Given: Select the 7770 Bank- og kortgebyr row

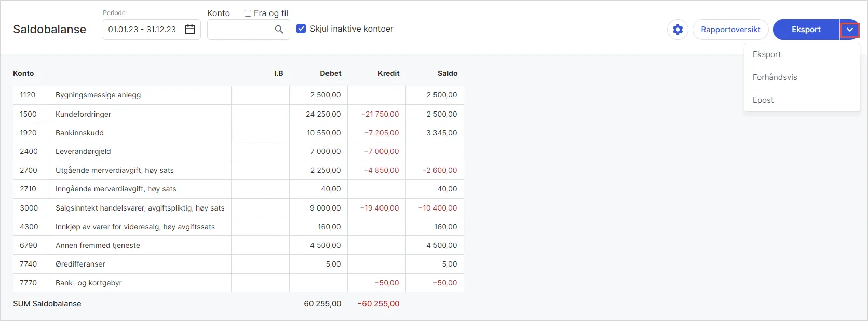Looking at the screenshot, I should click(x=88, y=283).
